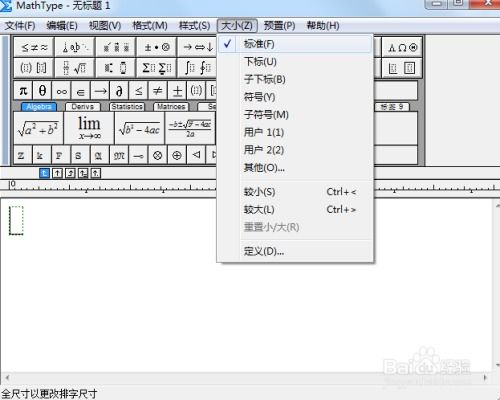The height and width of the screenshot is (400, 500).
Task: Insert the sqrt(b²−4ac) expression
Action: [x=140, y=128]
